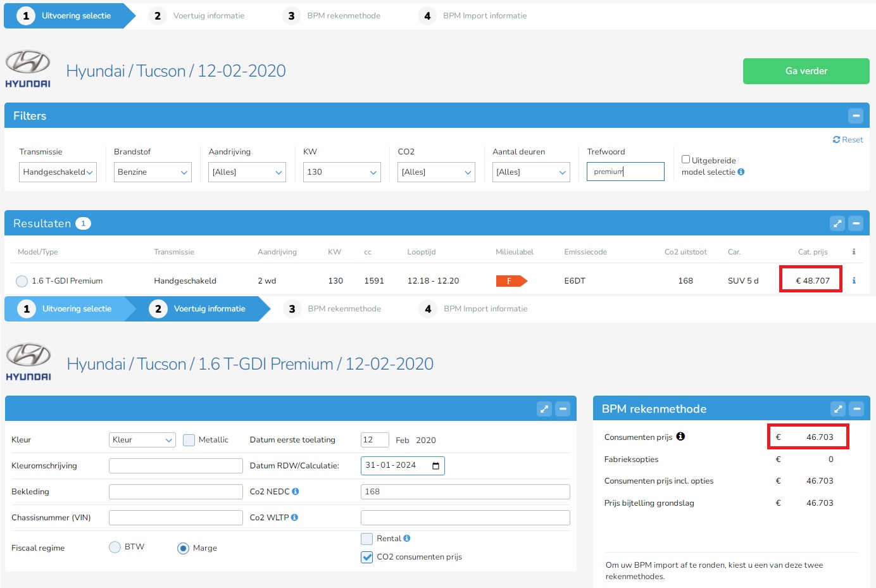Click the Bekleding input field
The width and height of the screenshot is (876, 588).
pos(176,492)
